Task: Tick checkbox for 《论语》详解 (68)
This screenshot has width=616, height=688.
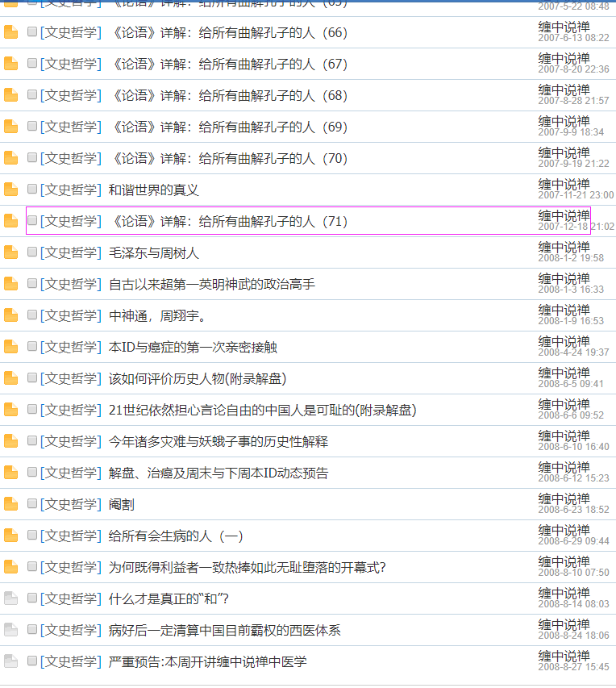Action: point(32,94)
